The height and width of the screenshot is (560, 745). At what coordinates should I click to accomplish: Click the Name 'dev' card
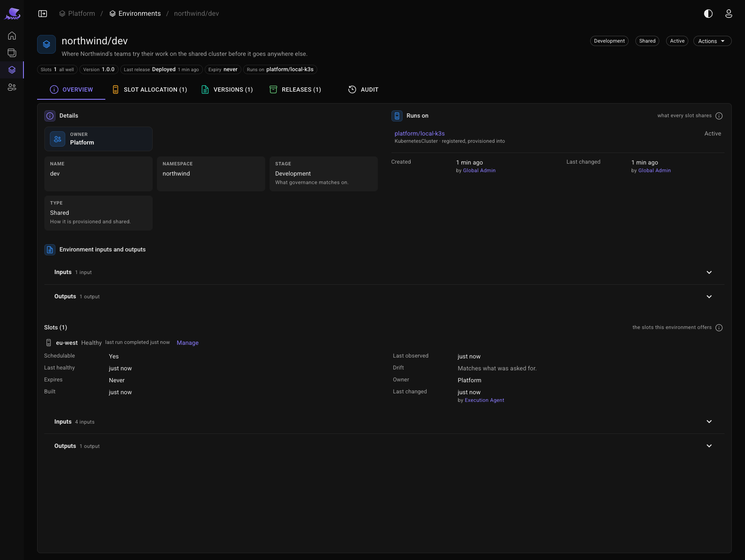click(x=99, y=174)
